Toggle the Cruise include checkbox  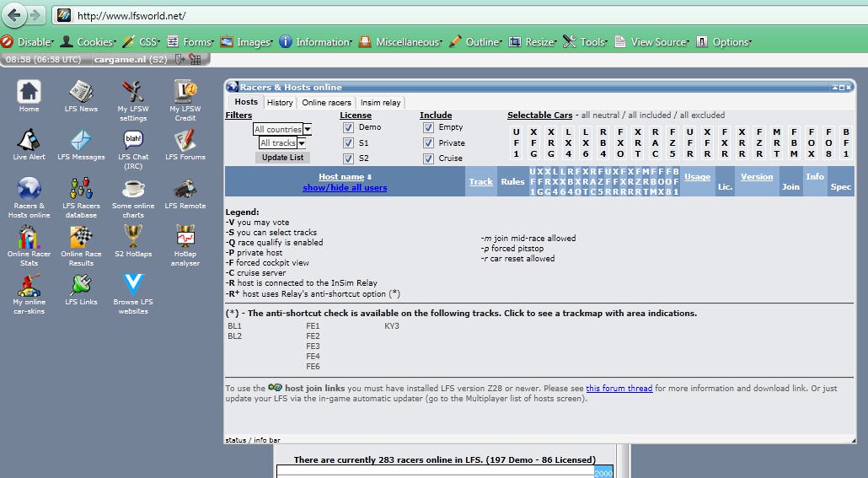(428, 158)
